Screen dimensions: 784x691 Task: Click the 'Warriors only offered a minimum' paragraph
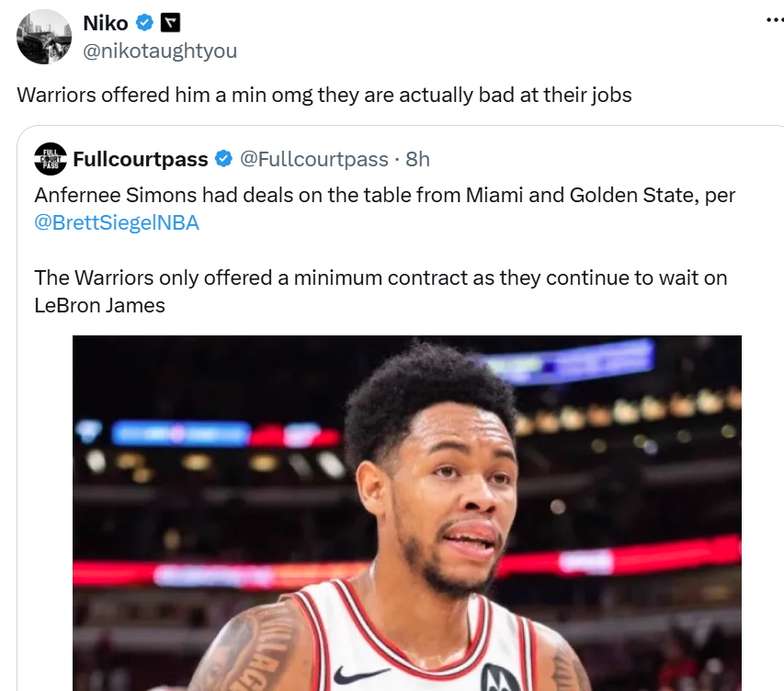381,291
